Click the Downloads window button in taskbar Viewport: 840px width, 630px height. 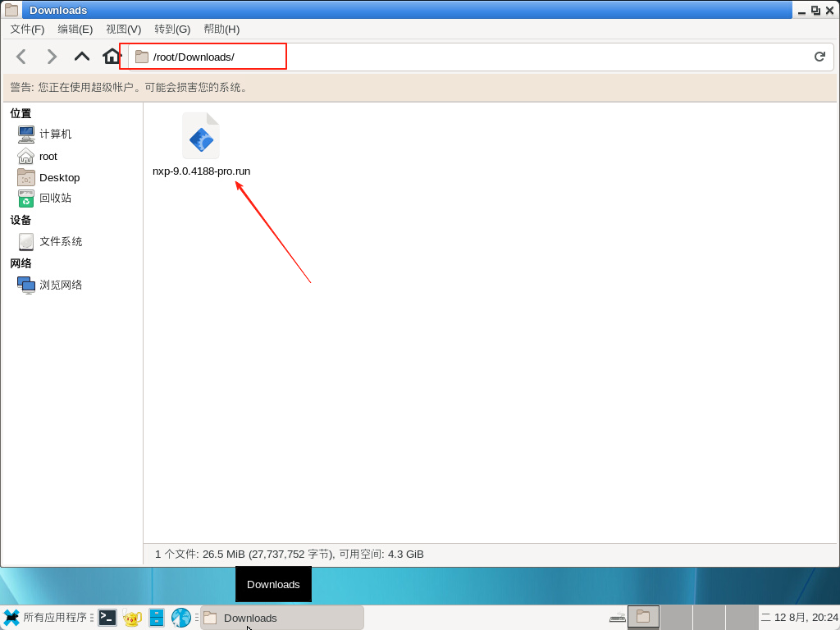tap(281, 618)
